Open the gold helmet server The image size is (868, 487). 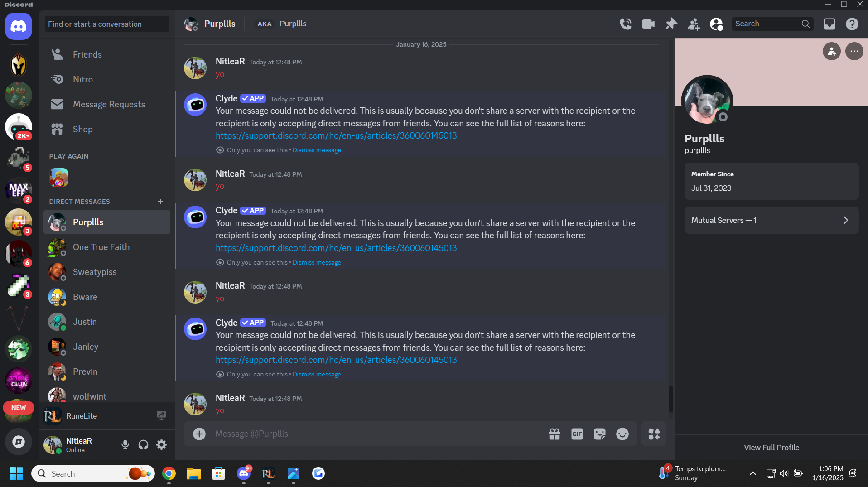pyautogui.click(x=19, y=63)
